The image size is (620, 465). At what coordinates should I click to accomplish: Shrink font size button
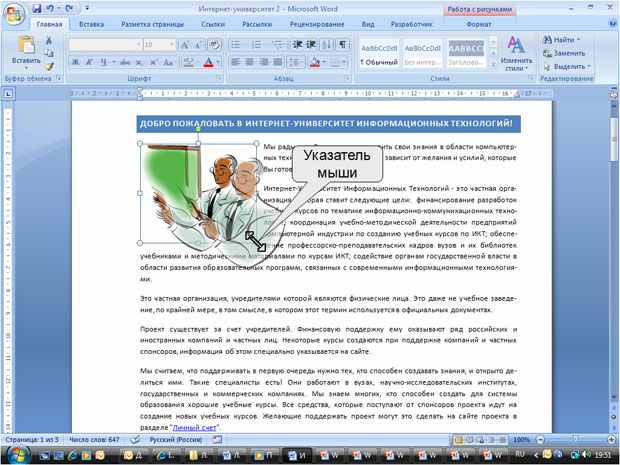(x=198, y=45)
